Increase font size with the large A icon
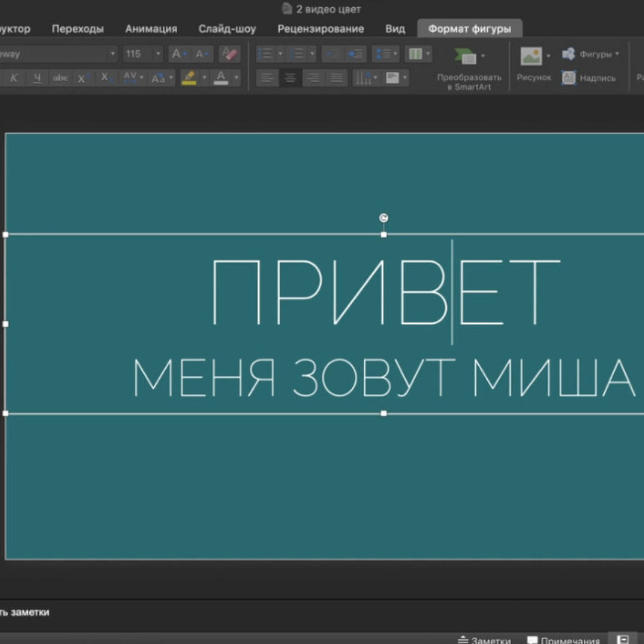Screen dimensions: 644x644 pos(177,54)
